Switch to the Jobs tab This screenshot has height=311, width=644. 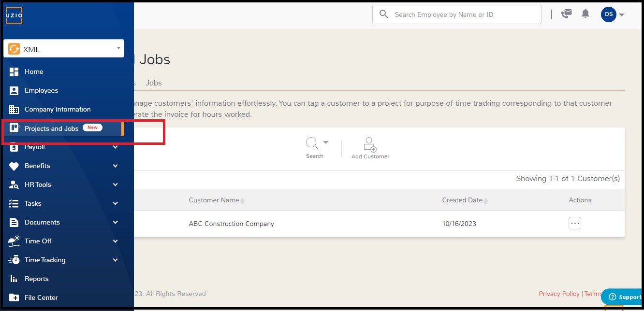[154, 83]
